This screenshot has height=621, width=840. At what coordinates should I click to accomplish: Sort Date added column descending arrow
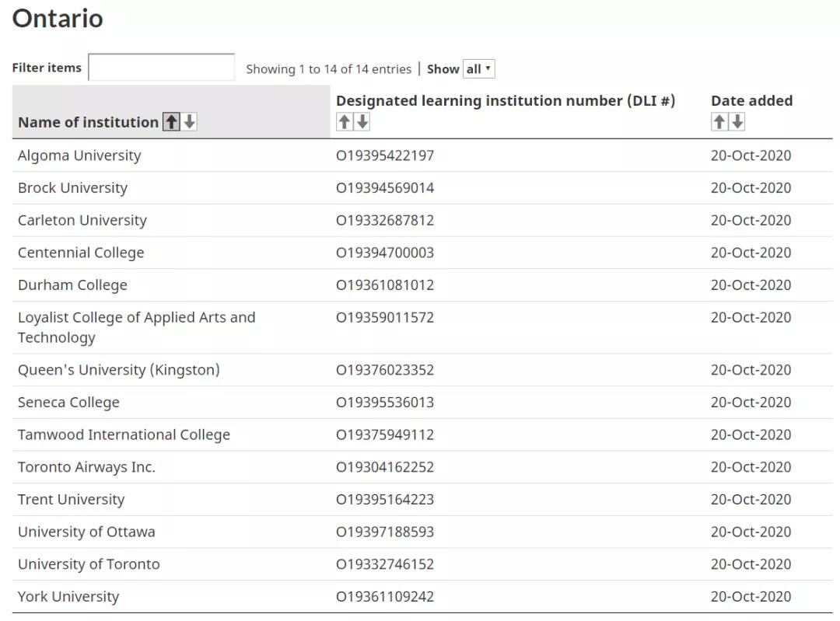coord(737,122)
